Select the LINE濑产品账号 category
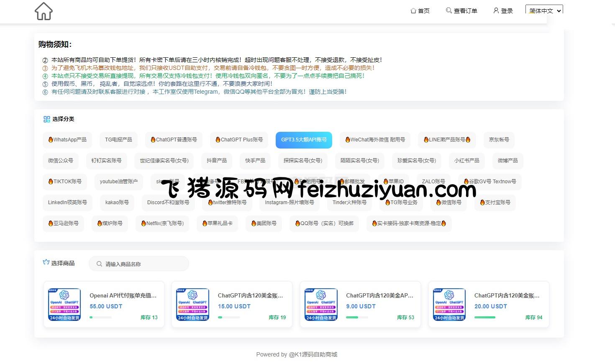This screenshot has height=364, width=615. [447, 140]
